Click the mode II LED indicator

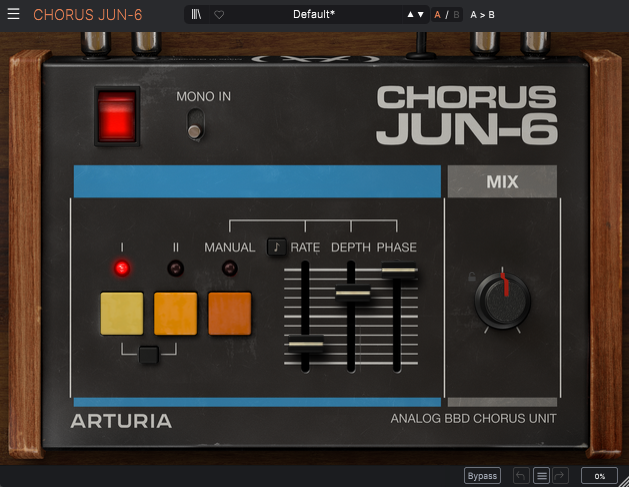tap(176, 268)
